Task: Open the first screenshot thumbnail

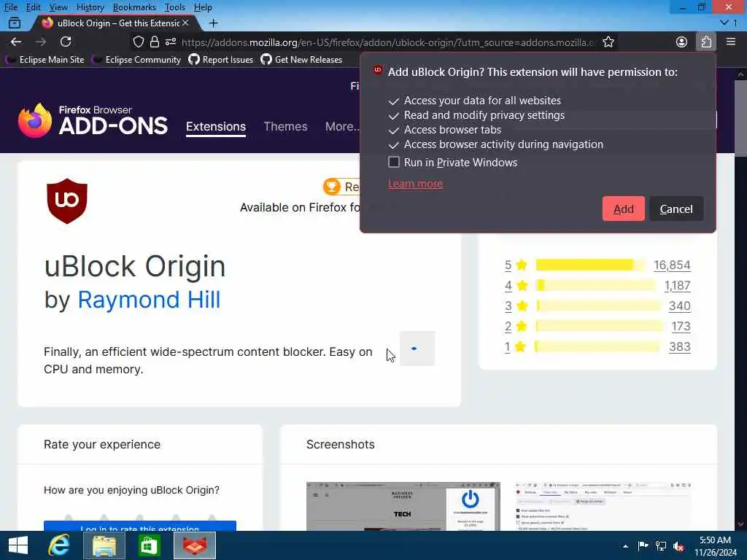Action: coord(403,507)
